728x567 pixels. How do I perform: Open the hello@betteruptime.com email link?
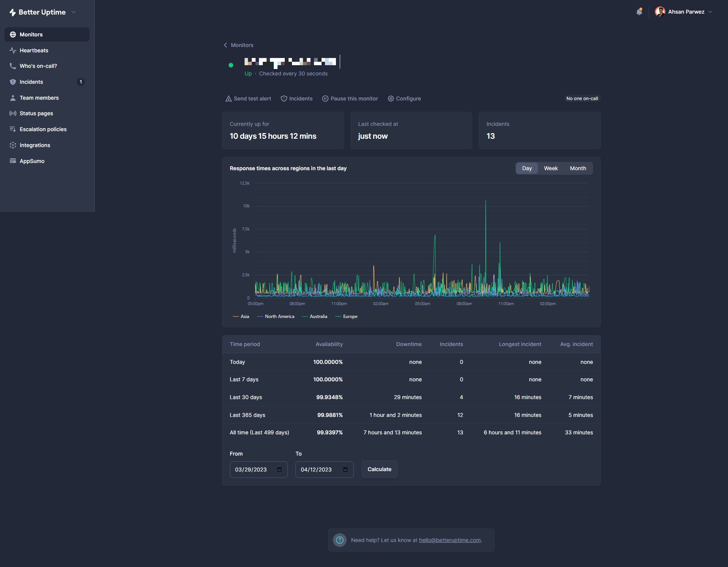tap(449, 540)
